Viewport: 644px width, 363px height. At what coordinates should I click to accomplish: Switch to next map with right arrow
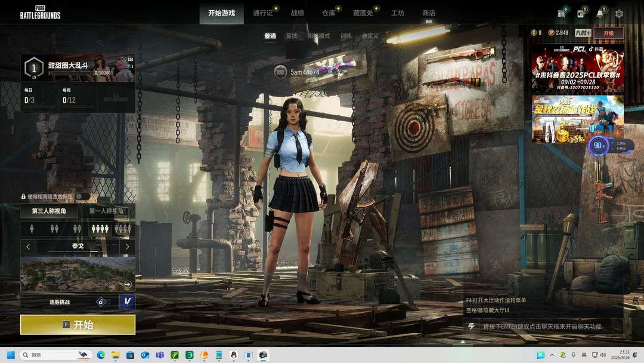click(x=128, y=247)
